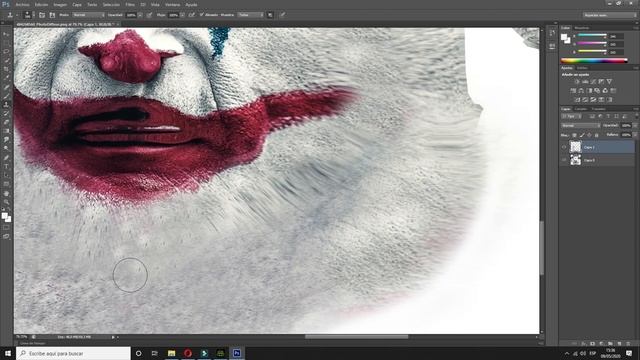Open the Opacidad slider arrow in options bar
Viewport: 640px width, 360px height.
pos(140,15)
